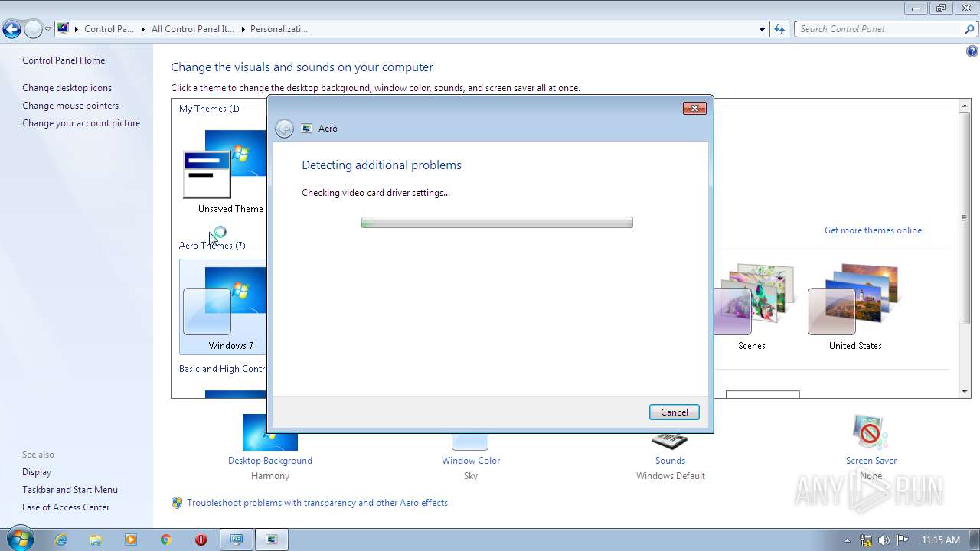The height and width of the screenshot is (551, 980).
Task: Click the theme list scroll up arrow
Action: (x=965, y=106)
